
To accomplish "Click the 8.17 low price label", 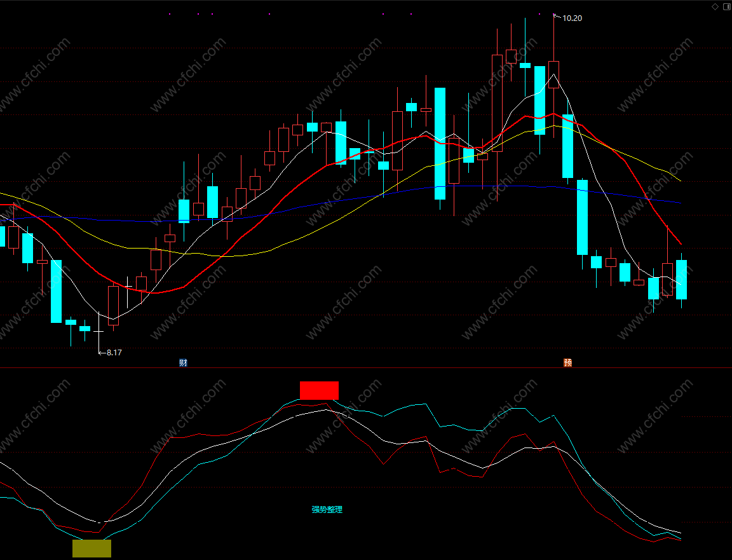I will tap(114, 353).
